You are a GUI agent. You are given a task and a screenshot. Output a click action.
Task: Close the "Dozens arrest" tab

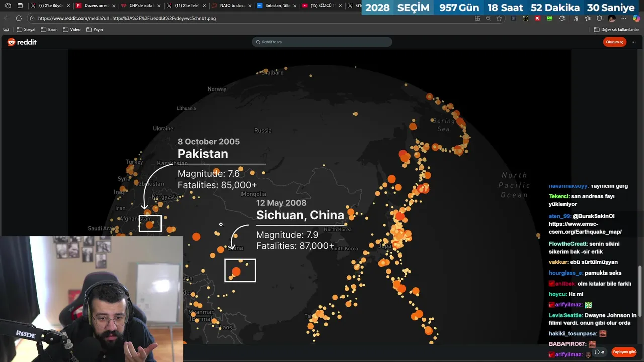tap(114, 6)
